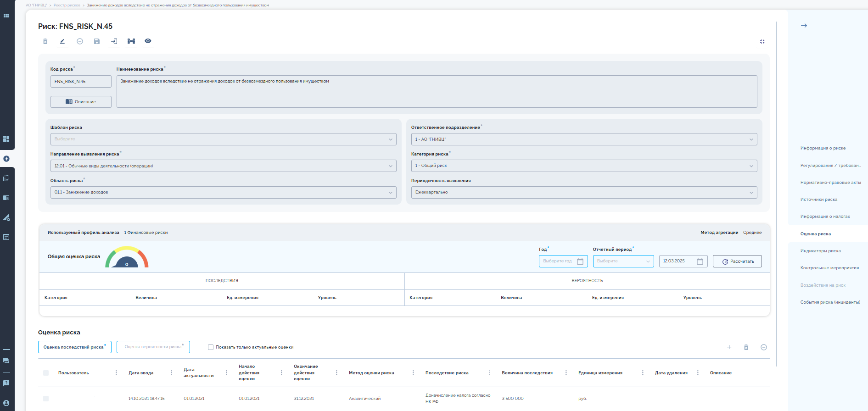Expand the Шаблон риска dropdown

coord(223,139)
